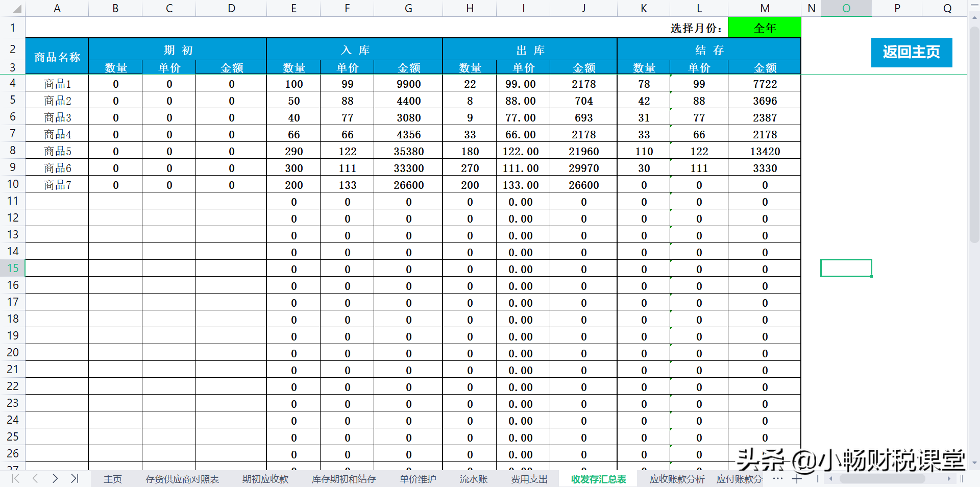Click the 出库 group header

tap(530, 50)
